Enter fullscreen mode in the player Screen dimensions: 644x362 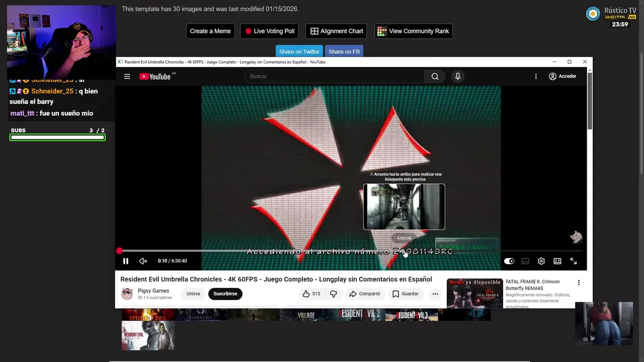click(574, 261)
